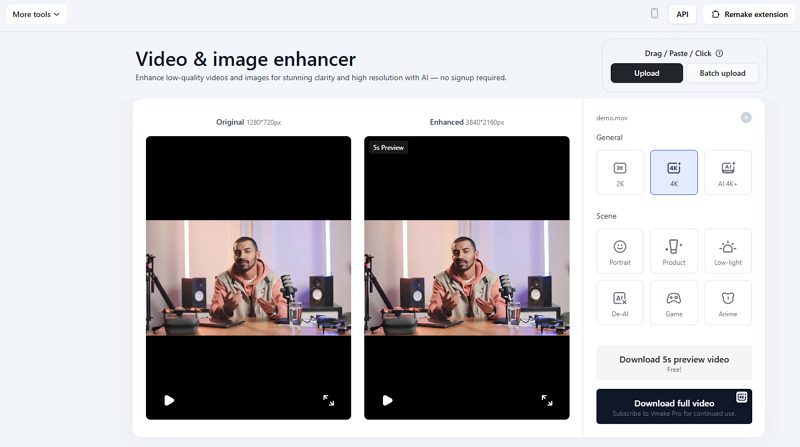Download the free 5s preview video
800x447 pixels.
pos(673,362)
